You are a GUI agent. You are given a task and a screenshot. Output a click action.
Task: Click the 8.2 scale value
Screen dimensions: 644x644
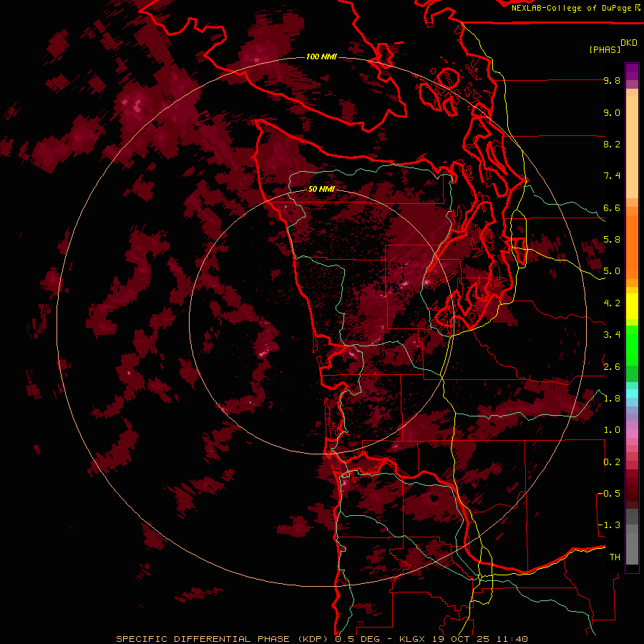tap(612, 144)
